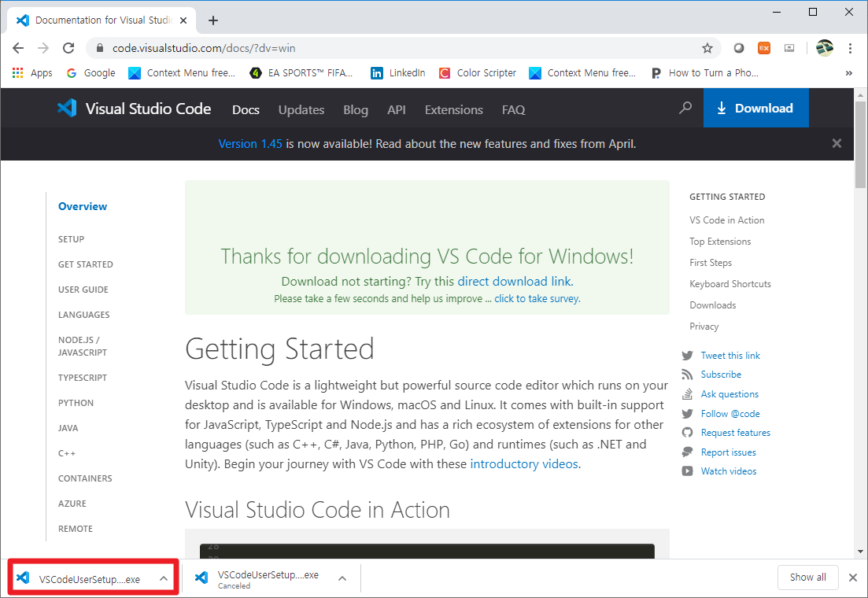Click the direct download link
This screenshot has height=598, width=868.
[514, 281]
